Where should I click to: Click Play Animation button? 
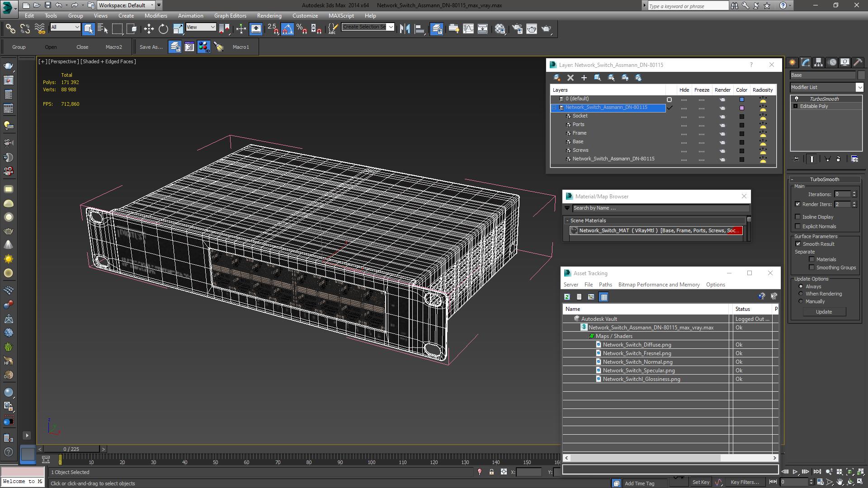tap(795, 472)
